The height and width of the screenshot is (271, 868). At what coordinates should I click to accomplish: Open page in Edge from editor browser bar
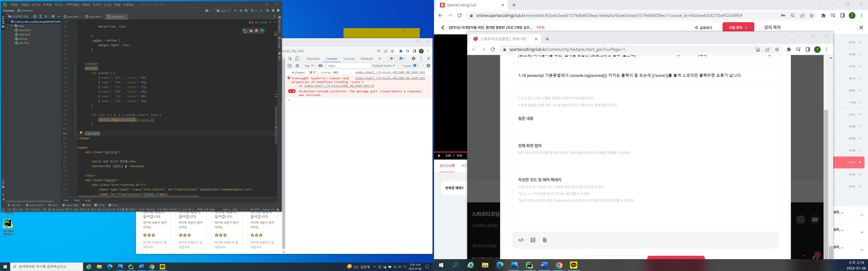[x=262, y=31]
